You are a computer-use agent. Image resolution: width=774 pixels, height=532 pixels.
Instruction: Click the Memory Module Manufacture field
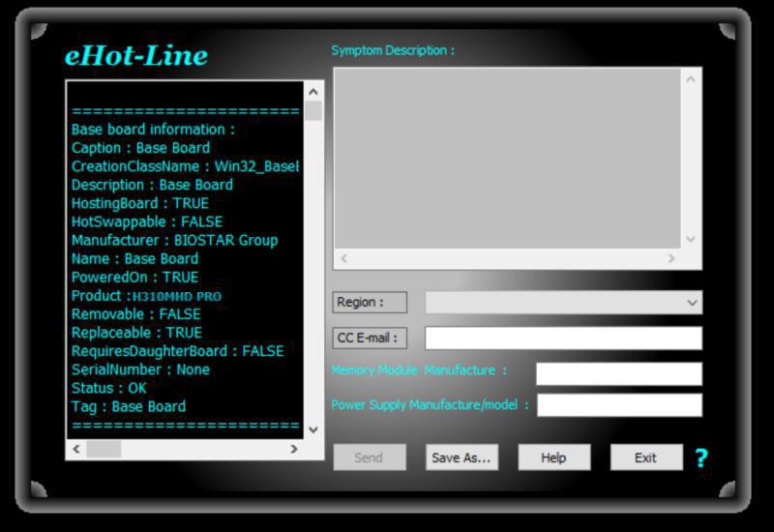[x=619, y=373]
